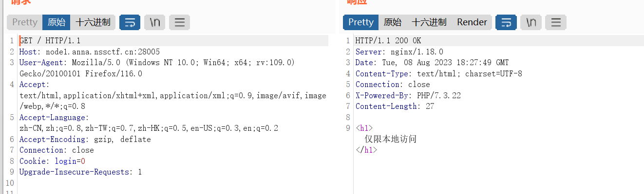Click the closing </h1> tag in response

point(366,150)
